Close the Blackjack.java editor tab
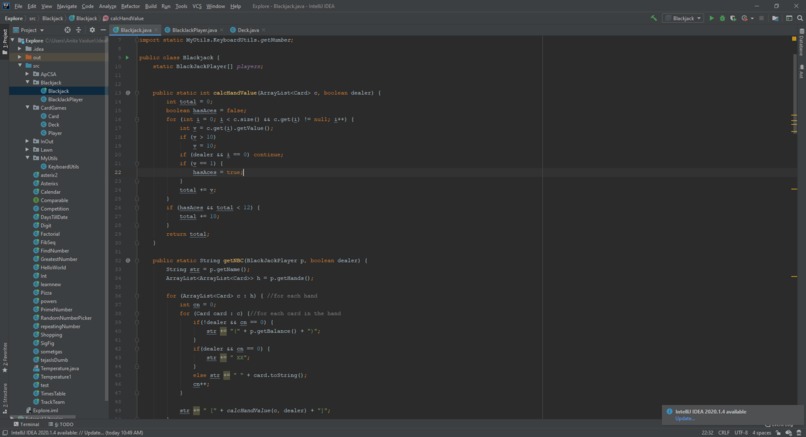Viewport: 806px width, 437px height. tap(157, 30)
